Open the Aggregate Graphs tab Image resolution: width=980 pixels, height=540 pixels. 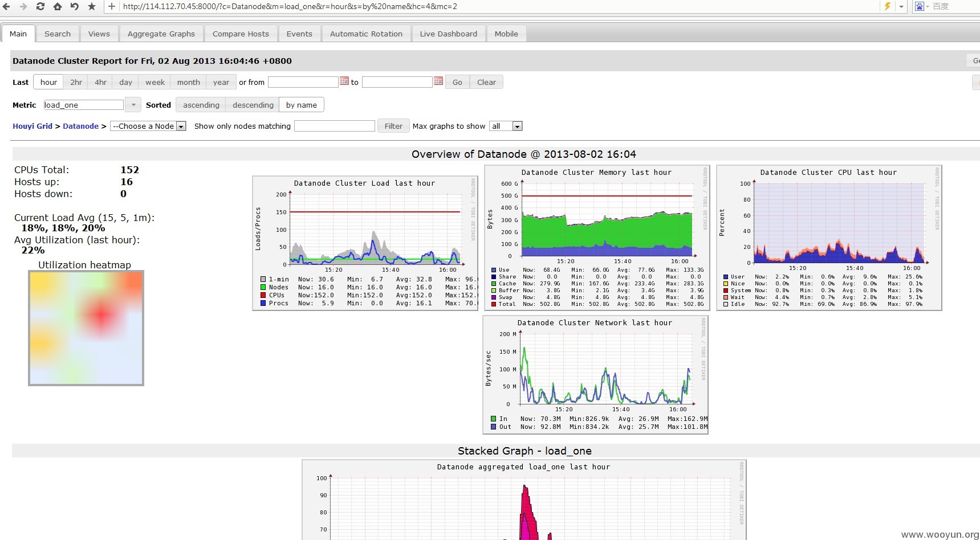point(161,34)
